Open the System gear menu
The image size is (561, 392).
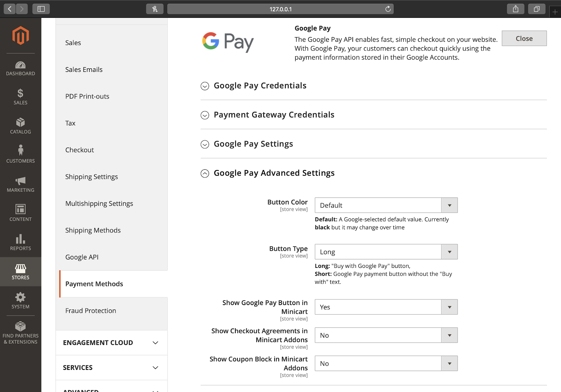(x=20, y=300)
